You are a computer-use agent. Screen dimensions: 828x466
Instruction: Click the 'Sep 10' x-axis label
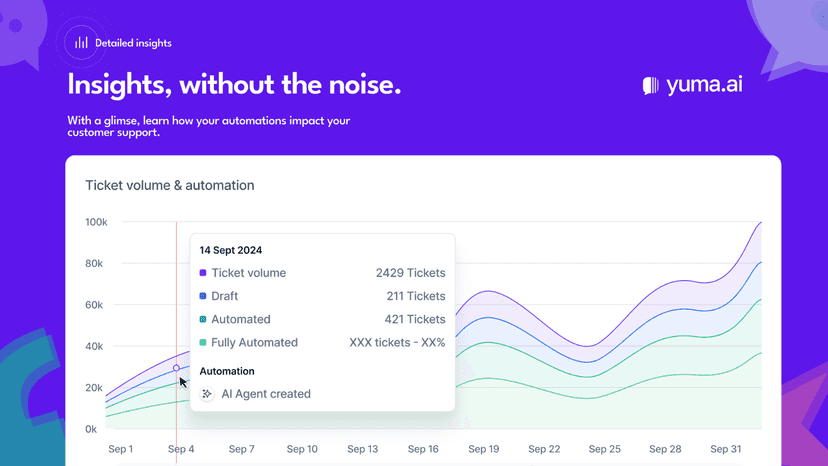point(302,449)
